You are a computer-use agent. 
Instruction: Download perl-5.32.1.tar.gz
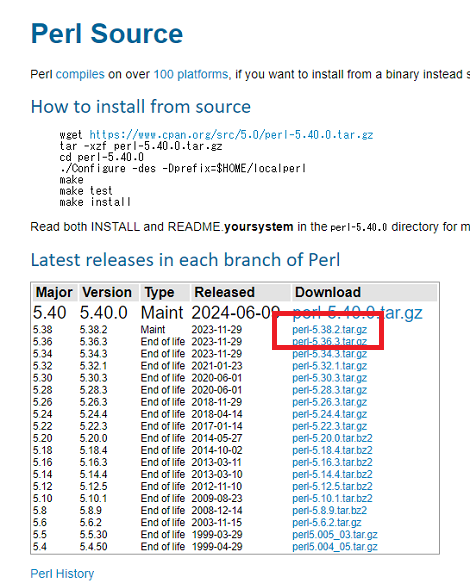[x=329, y=366]
